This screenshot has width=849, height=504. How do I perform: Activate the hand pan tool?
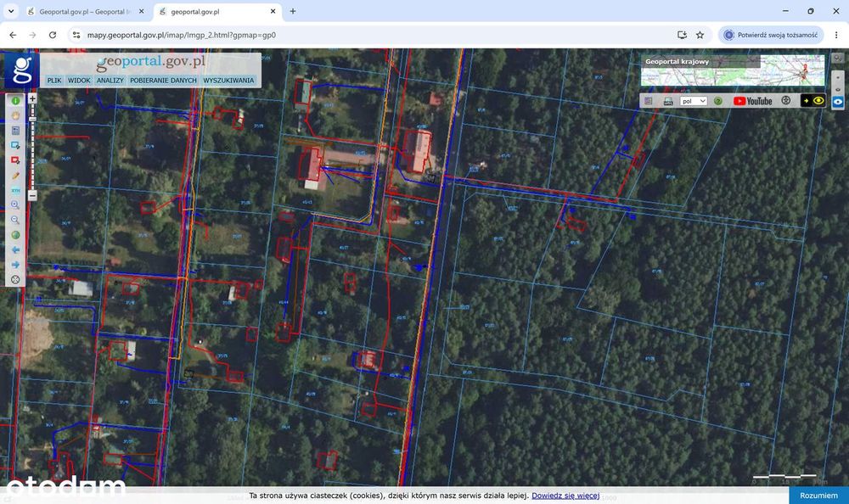(x=15, y=115)
